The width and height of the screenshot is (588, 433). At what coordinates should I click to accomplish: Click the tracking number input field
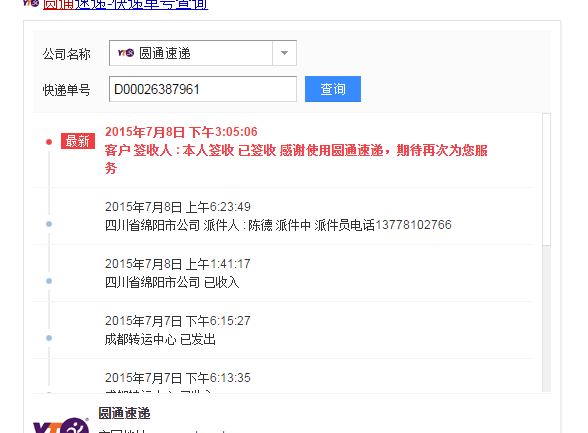(x=203, y=89)
